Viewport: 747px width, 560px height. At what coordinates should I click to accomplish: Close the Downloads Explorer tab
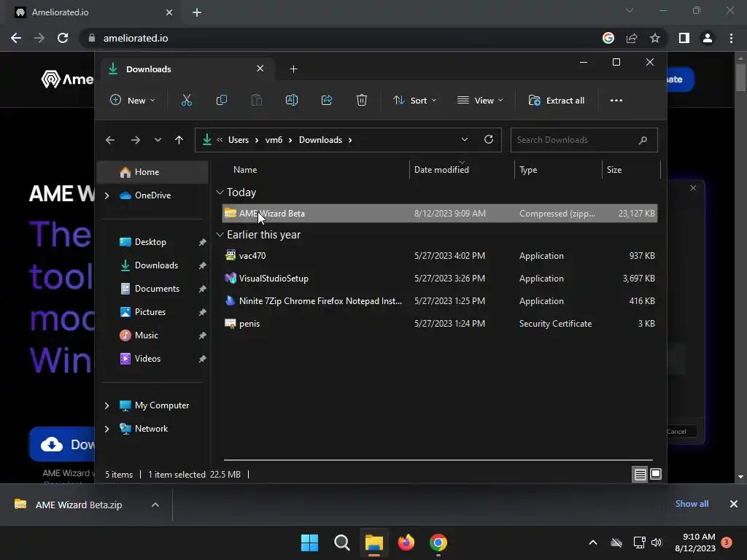pyautogui.click(x=260, y=69)
